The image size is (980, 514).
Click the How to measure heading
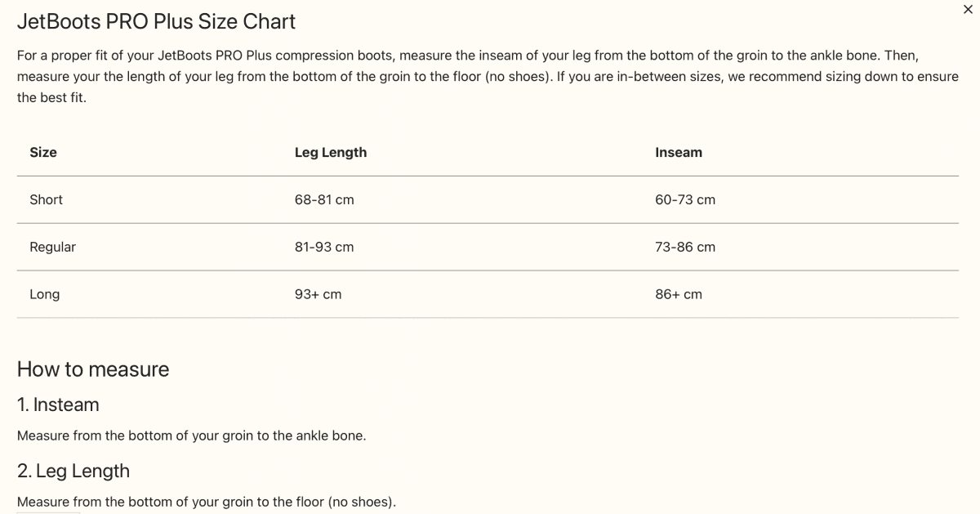click(93, 369)
